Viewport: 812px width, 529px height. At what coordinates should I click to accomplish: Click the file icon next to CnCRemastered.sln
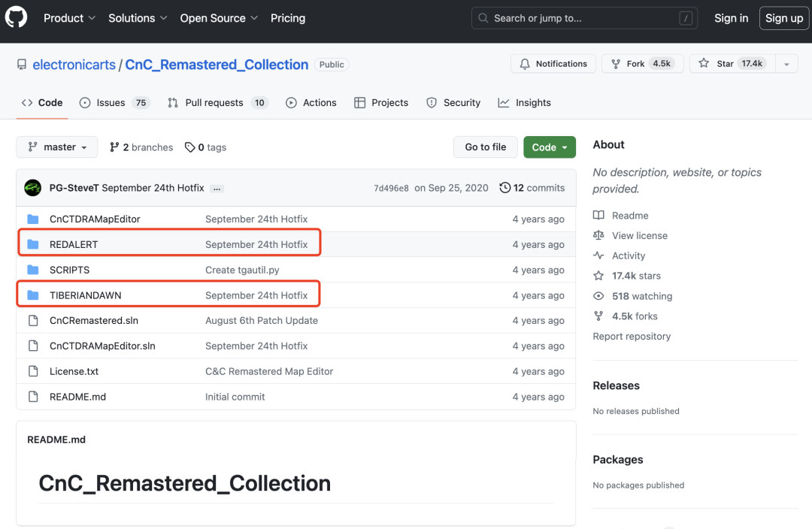(33, 320)
